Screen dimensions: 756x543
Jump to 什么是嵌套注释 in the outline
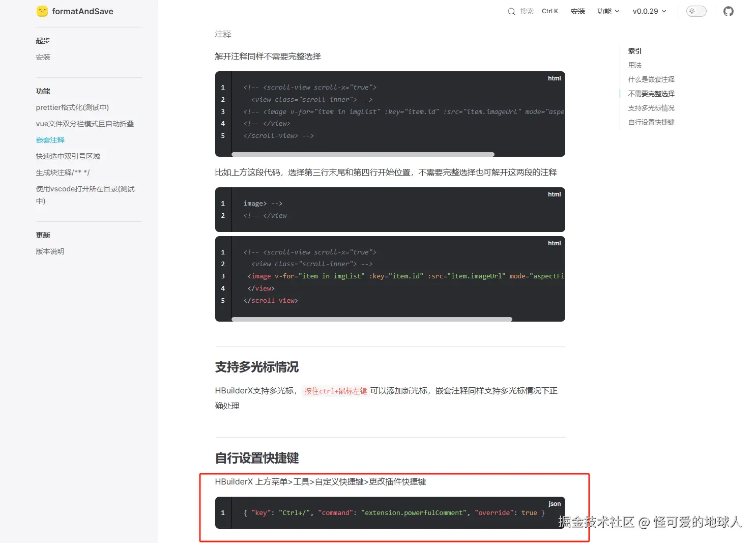[651, 79]
